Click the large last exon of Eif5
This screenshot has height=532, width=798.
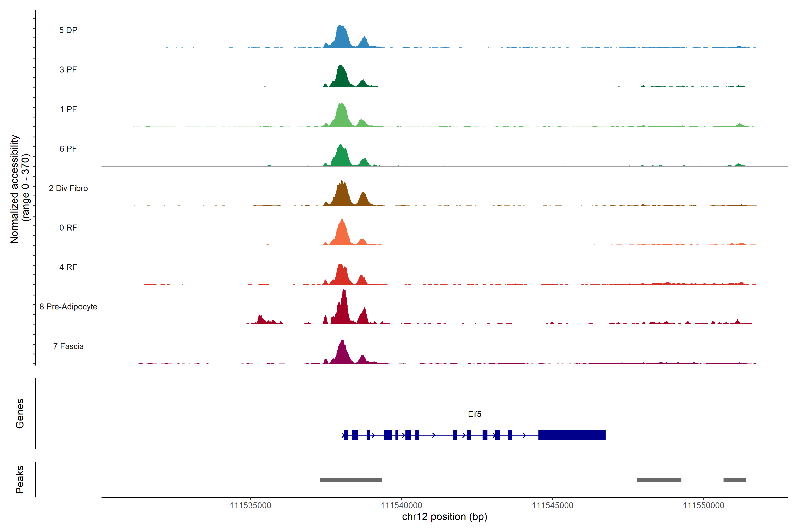tap(572, 435)
